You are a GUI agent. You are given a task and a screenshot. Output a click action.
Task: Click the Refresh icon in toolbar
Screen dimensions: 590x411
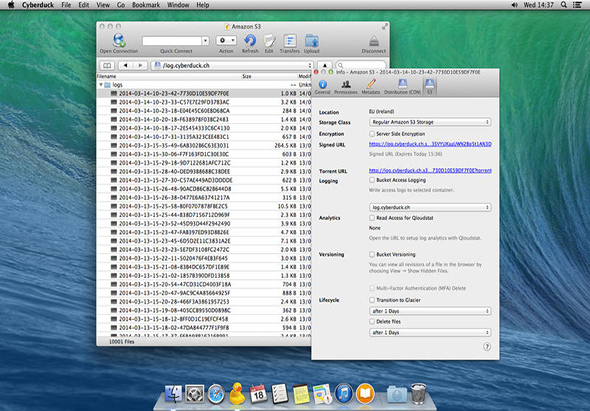(250, 40)
